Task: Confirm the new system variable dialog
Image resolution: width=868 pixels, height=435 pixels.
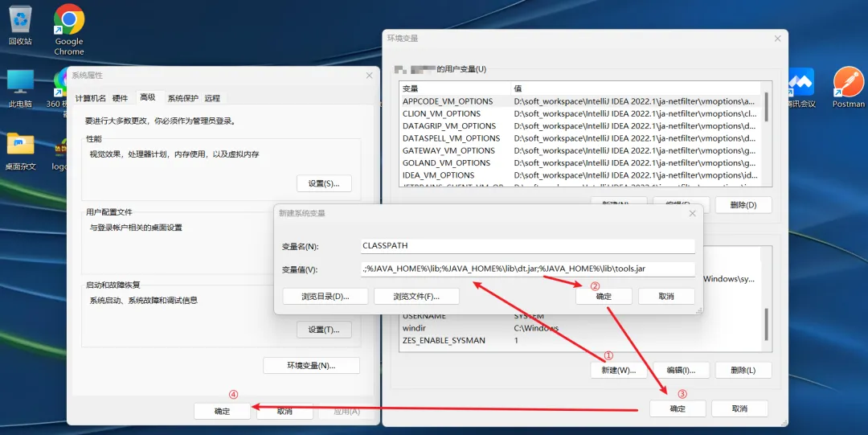Action: pos(604,297)
